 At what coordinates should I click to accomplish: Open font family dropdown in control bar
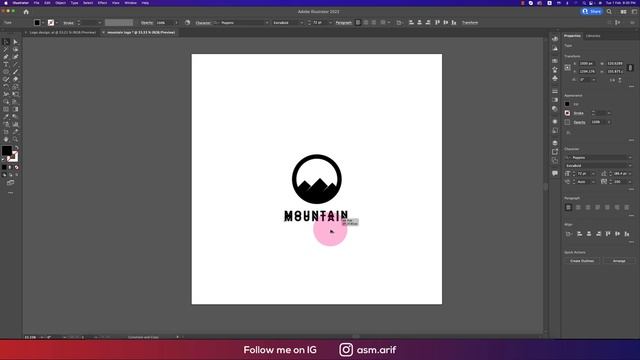point(267,22)
